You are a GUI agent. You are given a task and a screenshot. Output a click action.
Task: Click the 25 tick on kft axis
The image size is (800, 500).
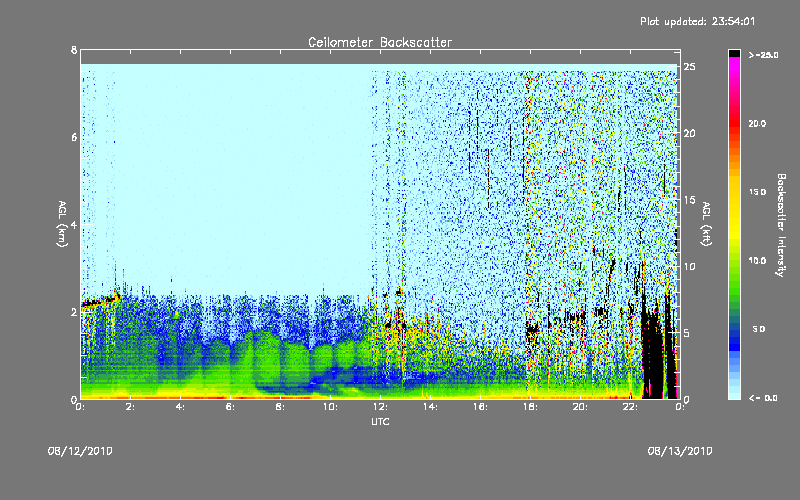690,67
